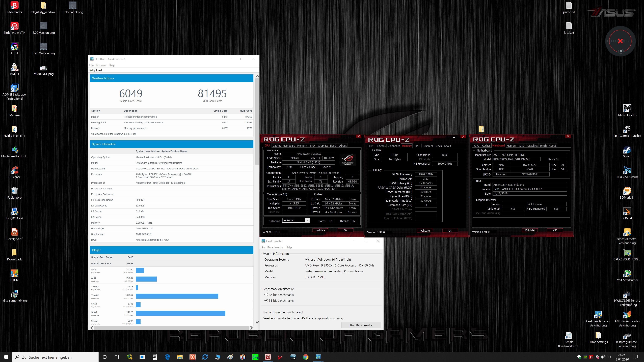Click Validate in Mainboard CPU-Z window
This screenshot has width=644, height=362.
[x=529, y=230]
